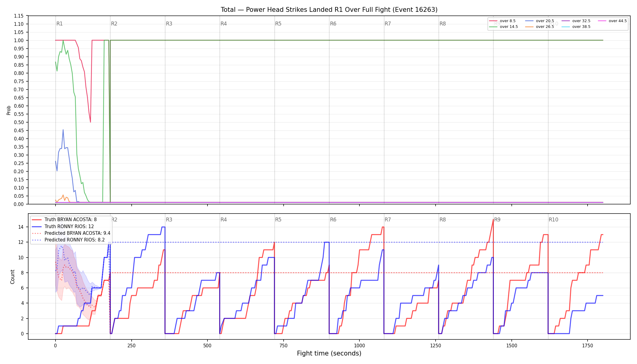Click the R10 round label in the Count chart
The height and width of the screenshot is (364, 637).
point(553,220)
